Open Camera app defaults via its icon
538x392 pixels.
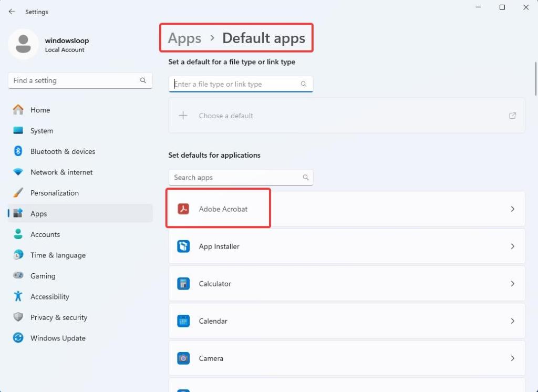point(183,358)
